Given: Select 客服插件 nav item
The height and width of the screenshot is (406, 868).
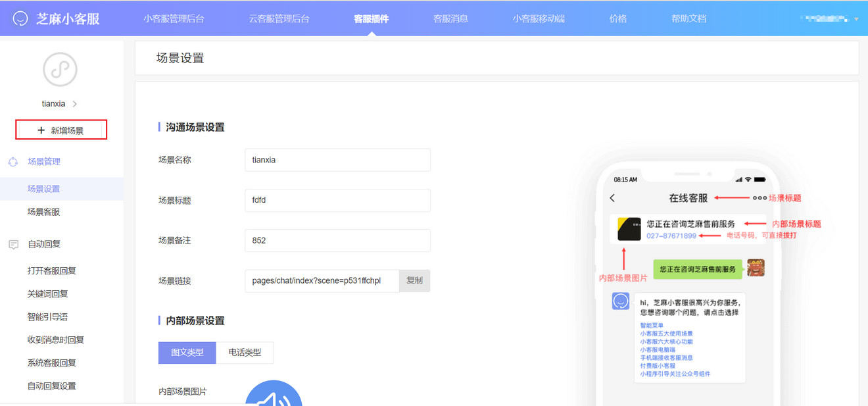Looking at the screenshot, I should (372, 18).
